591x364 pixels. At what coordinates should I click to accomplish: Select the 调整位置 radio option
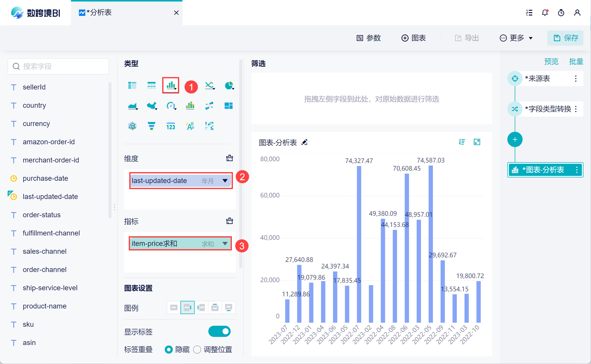pyautogui.click(x=197, y=350)
